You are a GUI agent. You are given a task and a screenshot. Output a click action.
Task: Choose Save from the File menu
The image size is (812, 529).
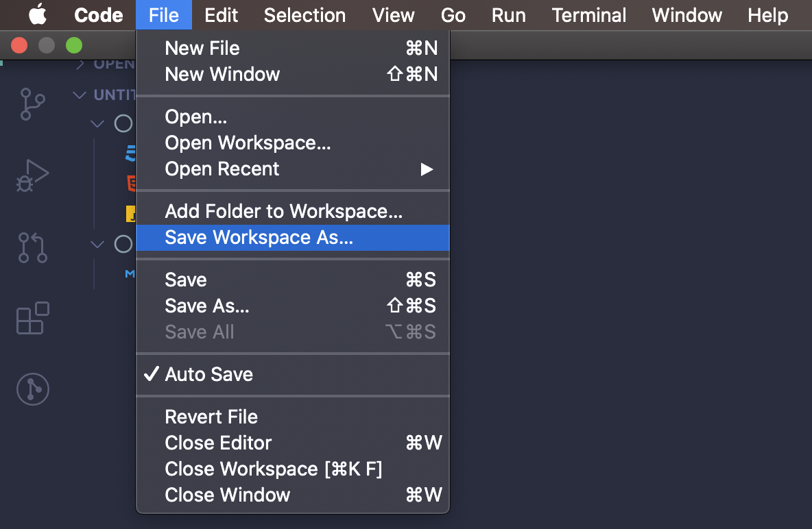click(293, 280)
